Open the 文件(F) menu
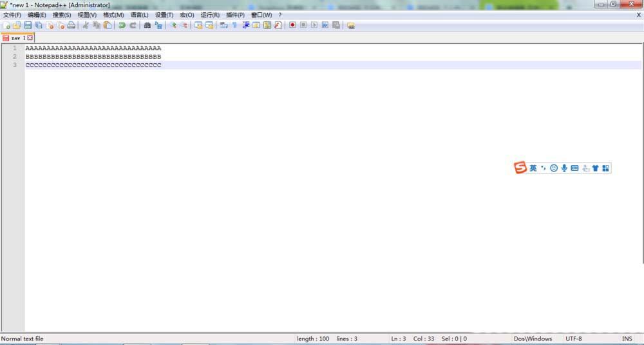644x345 pixels. pyautogui.click(x=12, y=15)
